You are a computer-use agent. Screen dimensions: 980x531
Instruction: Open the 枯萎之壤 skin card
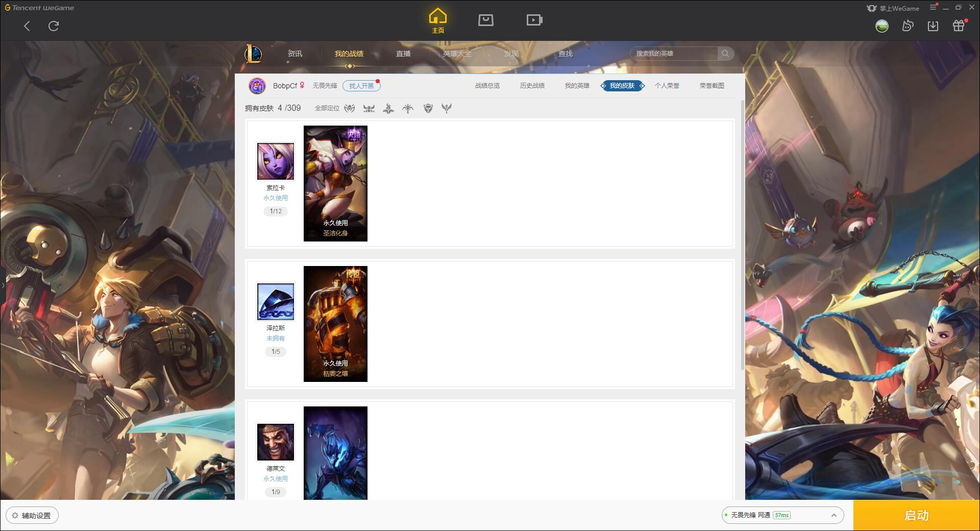coord(335,324)
